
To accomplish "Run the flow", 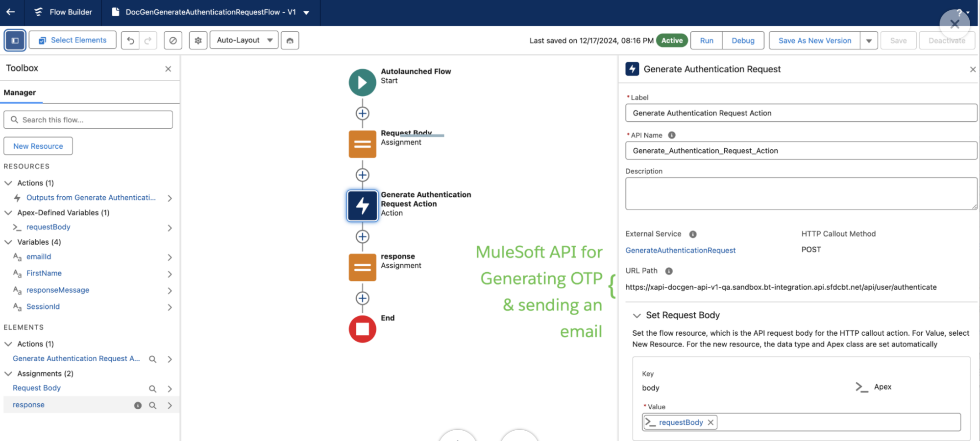I will 706,40.
